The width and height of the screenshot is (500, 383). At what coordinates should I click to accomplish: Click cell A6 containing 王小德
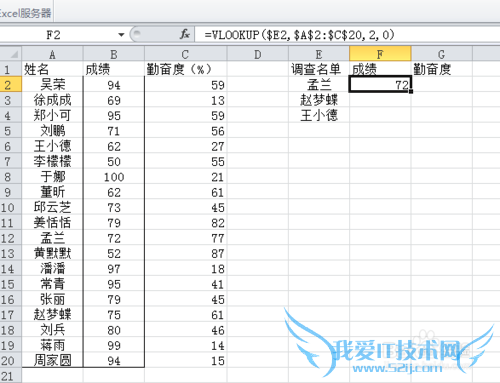pos(52,146)
